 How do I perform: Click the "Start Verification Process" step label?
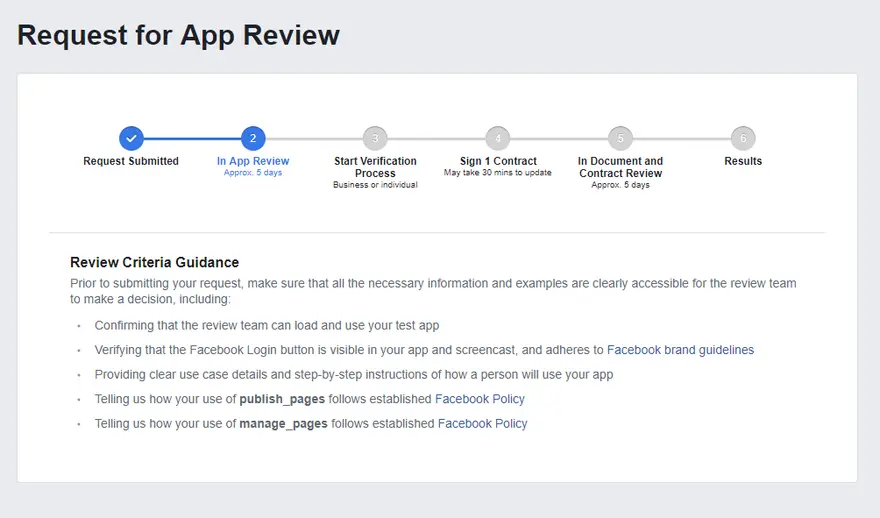point(375,167)
